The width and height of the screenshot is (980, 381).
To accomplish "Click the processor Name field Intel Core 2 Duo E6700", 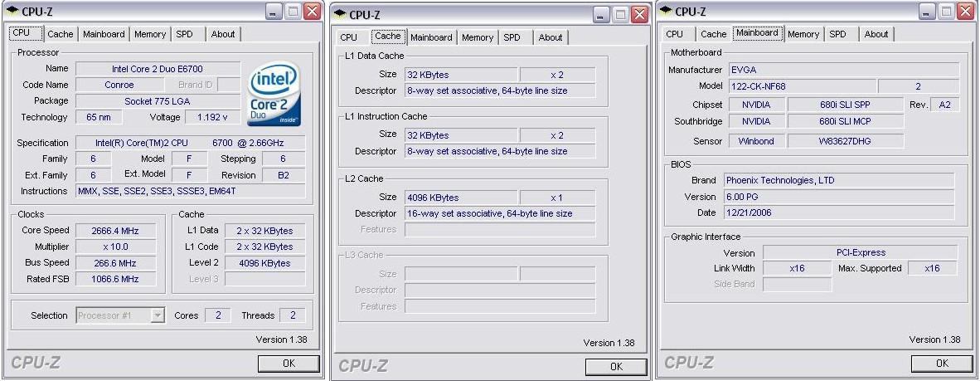I will click(158, 69).
